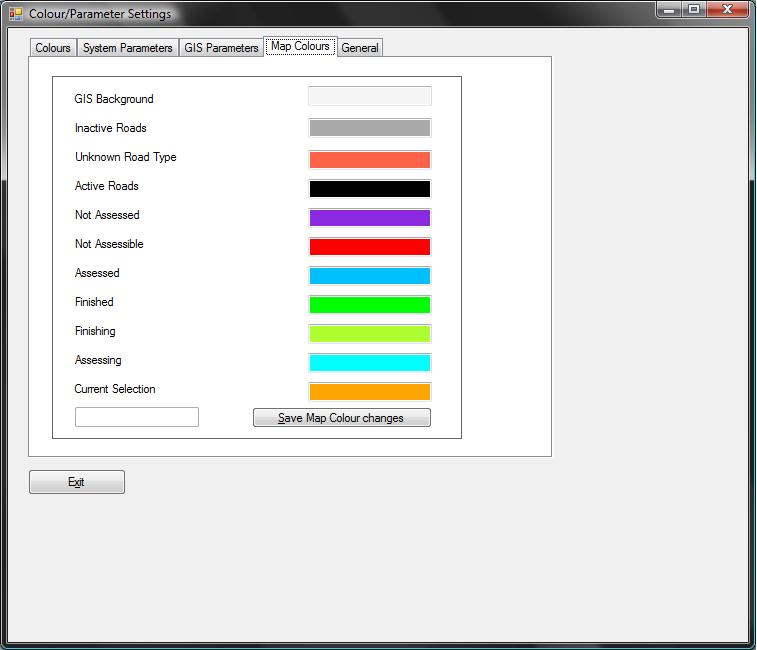The height and width of the screenshot is (650, 757).
Task: Edit the red Not Assessible colour
Action: 369,246
